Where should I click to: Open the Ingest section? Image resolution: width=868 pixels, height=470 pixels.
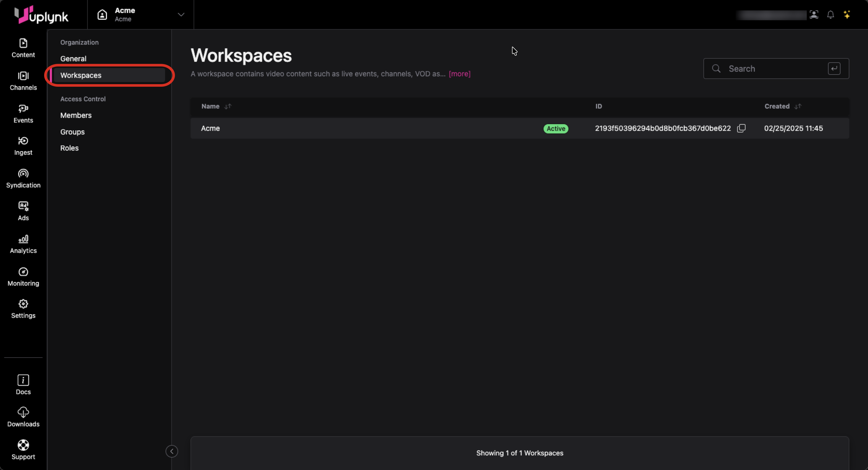[x=23, y=146]
